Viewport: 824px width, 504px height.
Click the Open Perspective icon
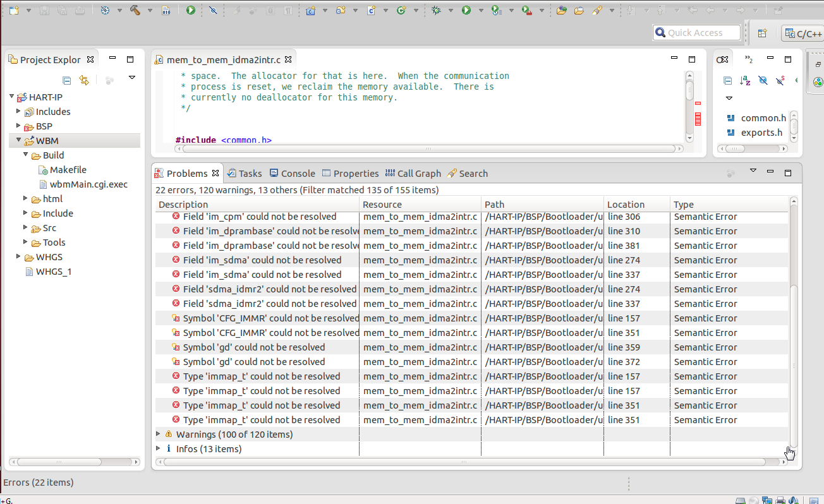[x=762, y=33]
